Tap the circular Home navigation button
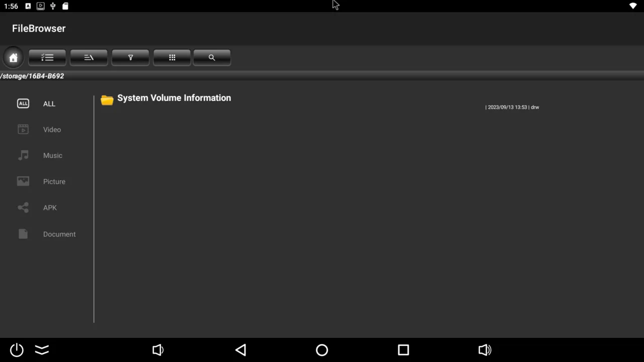The width and height of the screenshot is (644, 362). click(x=322, y=350)
